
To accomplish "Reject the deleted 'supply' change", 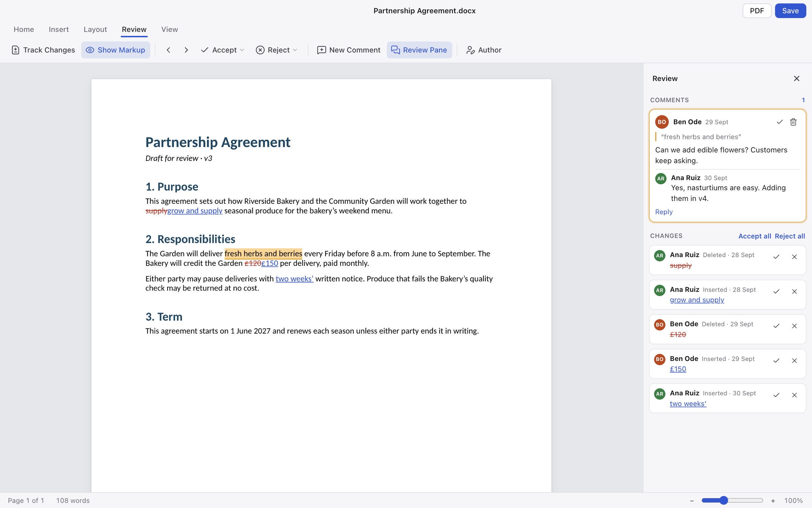I will [794, 257].
